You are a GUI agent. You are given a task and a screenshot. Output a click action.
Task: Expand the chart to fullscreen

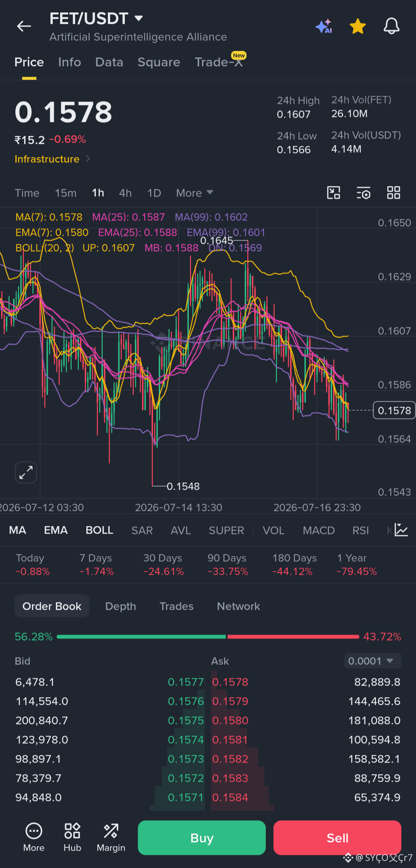point(26,472)
